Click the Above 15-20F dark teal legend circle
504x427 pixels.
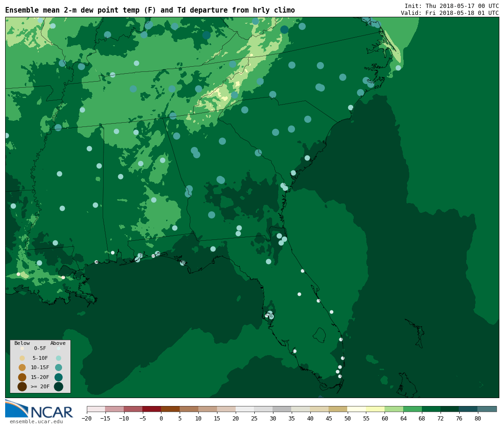[58, 377]
